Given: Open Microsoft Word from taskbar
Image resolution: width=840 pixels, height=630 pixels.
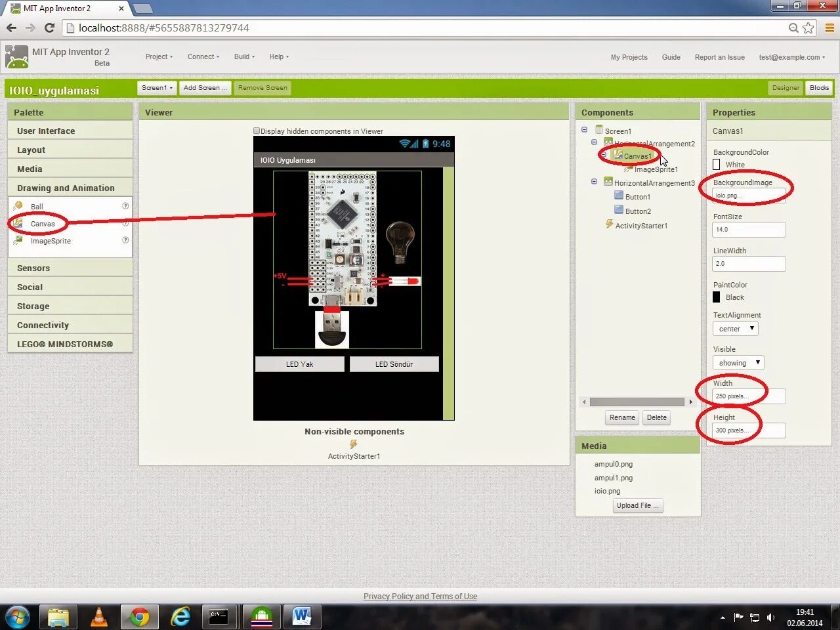Looking at the screenshot, I should click(303, 618).
